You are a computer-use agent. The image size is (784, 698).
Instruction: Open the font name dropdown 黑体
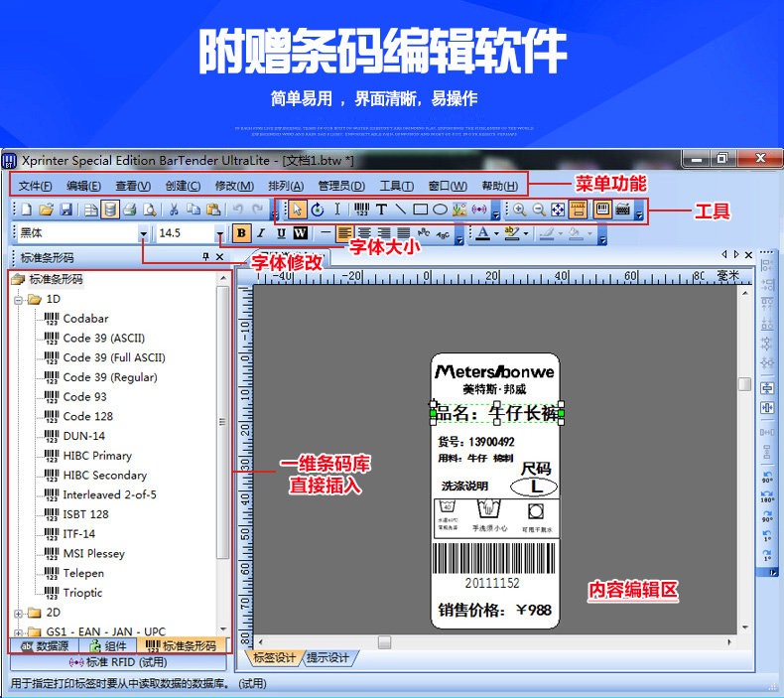click(144, 233)
